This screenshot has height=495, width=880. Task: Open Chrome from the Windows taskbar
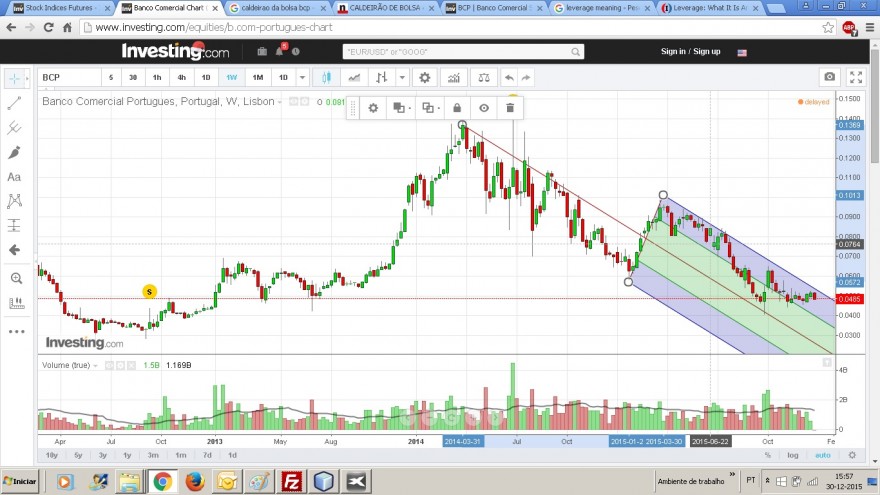[x=162, y=481]
